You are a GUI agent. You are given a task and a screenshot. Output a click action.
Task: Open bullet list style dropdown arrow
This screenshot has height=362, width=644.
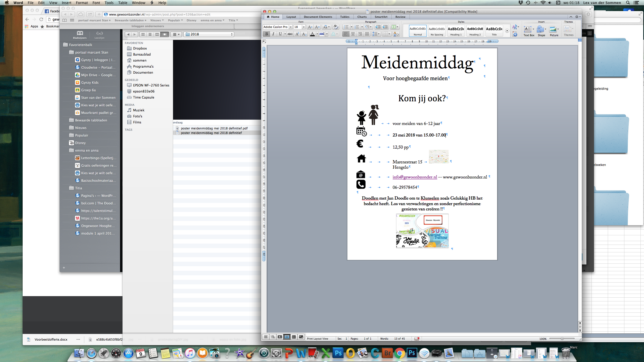coord(351,27)
